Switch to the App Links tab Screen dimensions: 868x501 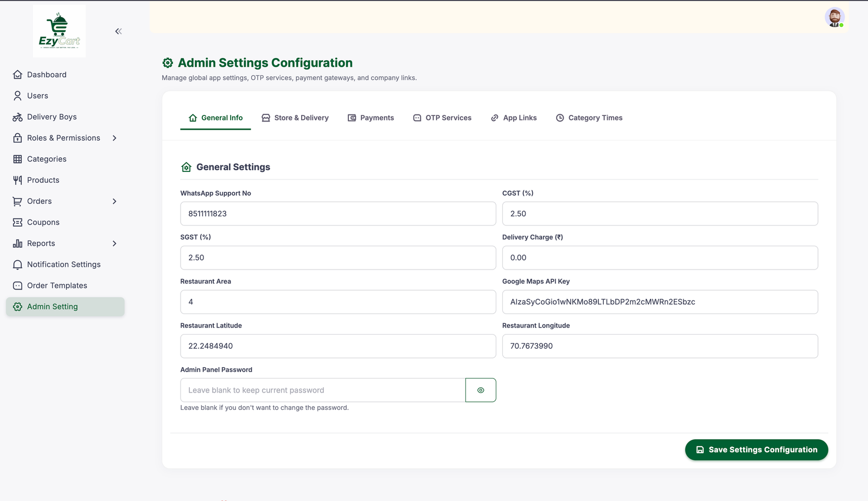coord(514,118)
